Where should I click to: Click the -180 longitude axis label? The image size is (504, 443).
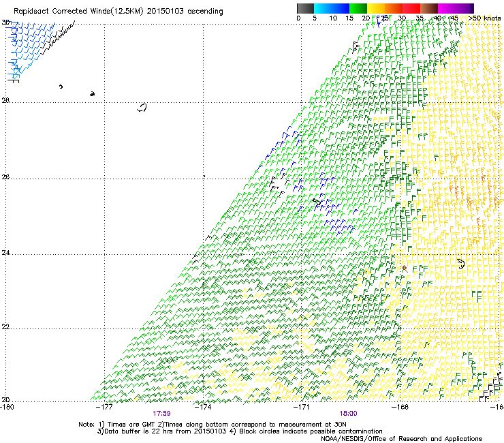click(x=7, y=407)
